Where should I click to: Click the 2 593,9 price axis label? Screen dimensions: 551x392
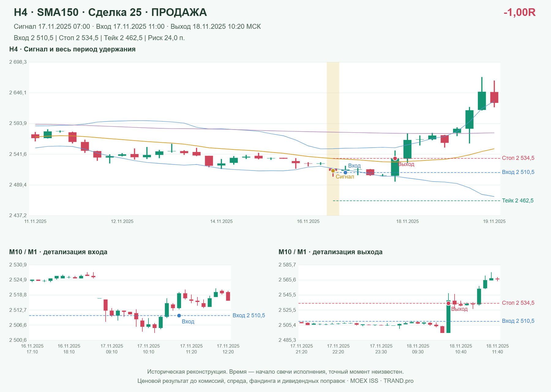pyautogui.click(x=18, y=123)
